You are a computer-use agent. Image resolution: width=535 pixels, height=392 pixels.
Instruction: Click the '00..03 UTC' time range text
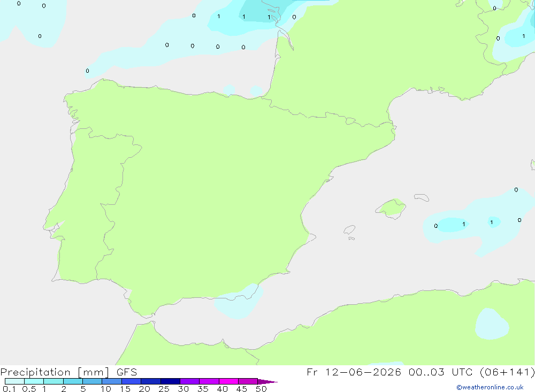(x=440, y=372)
